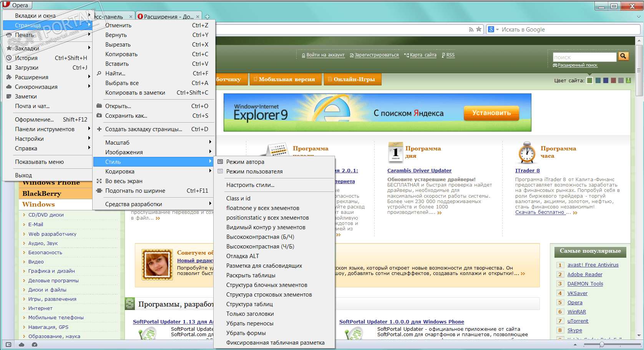
Task: Click the RSS feed icon in address bar
Action: [471, 30]
